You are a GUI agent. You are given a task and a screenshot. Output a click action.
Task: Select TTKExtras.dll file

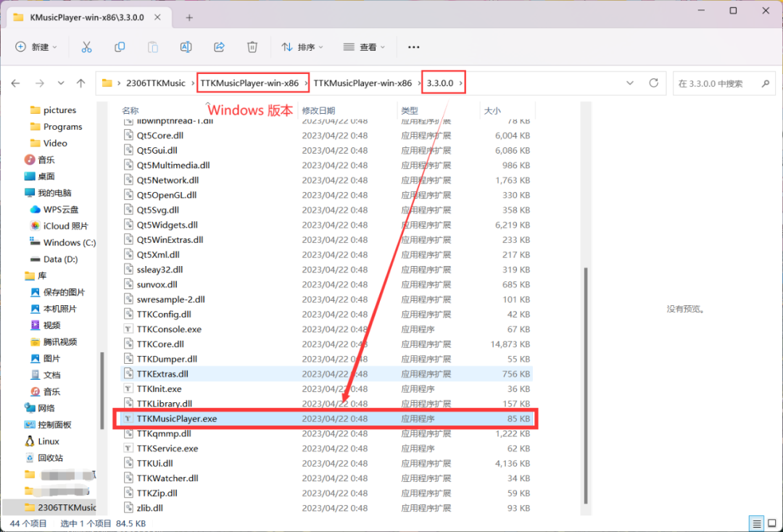pos(326,374)
